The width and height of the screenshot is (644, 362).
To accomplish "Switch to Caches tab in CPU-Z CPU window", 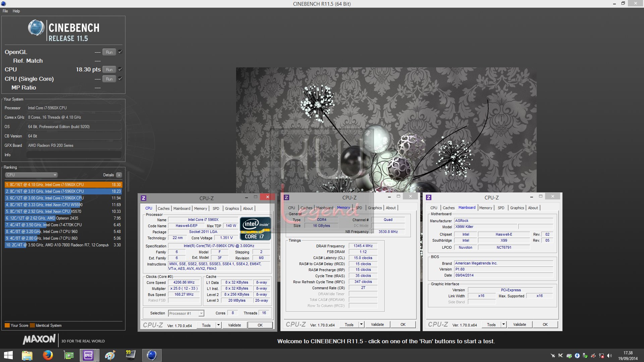I will (x=164, y=208).
